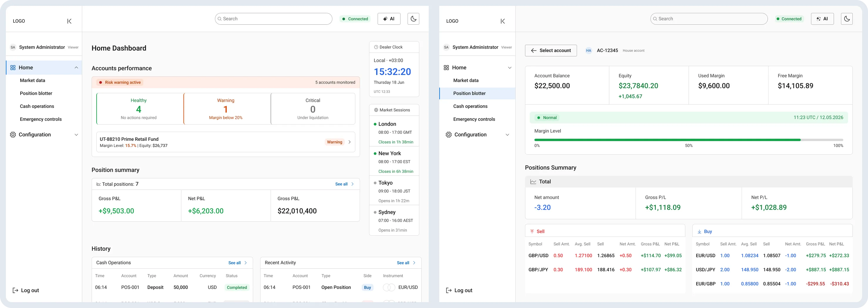868x308 pixels.
Task: Open Cash operations in the right window sidebar
Action: [x=470, y=106]
